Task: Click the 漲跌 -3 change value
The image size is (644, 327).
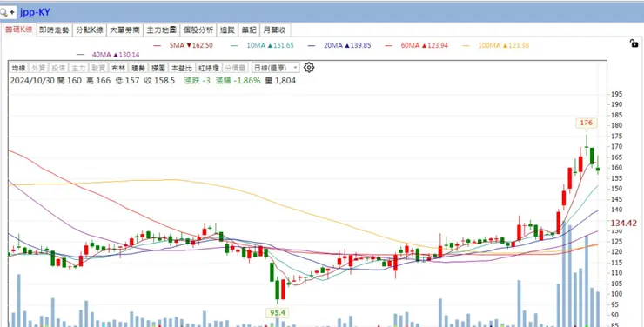Action: click(x=198, y=81)
